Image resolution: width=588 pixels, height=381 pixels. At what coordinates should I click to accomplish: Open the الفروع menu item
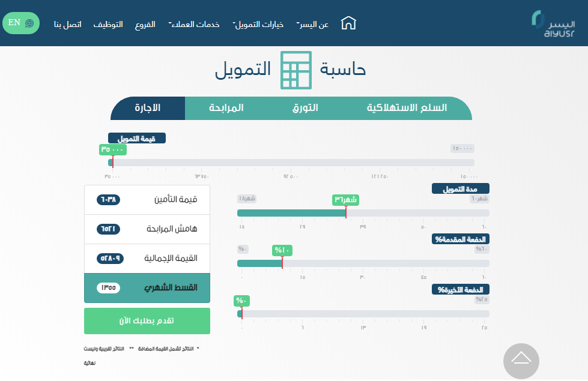145,25
